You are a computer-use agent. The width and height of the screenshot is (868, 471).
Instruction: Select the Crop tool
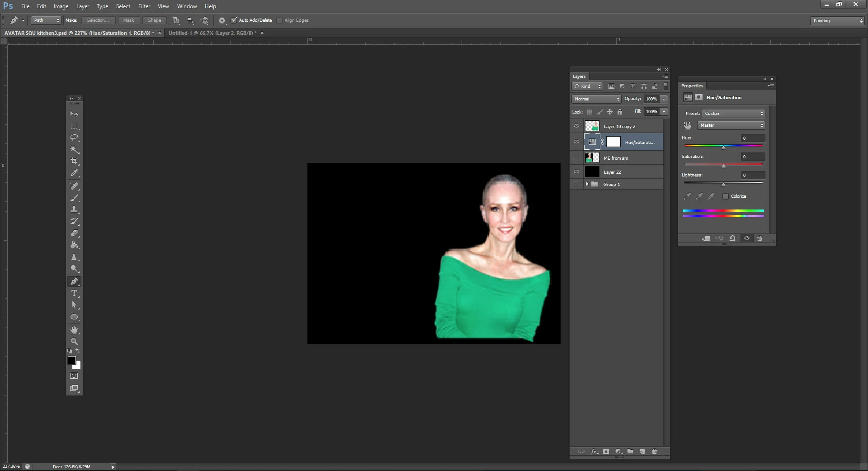click(x=74, y=161)
